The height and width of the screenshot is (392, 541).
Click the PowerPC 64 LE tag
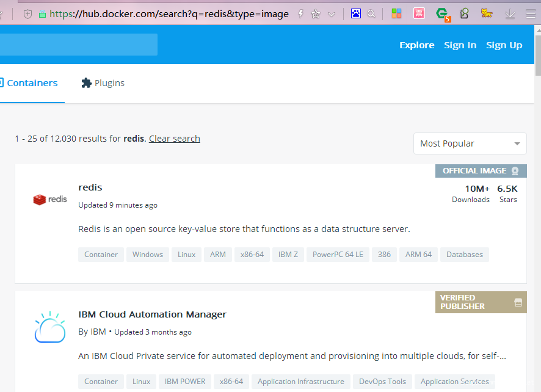click(x=338, y=255)
